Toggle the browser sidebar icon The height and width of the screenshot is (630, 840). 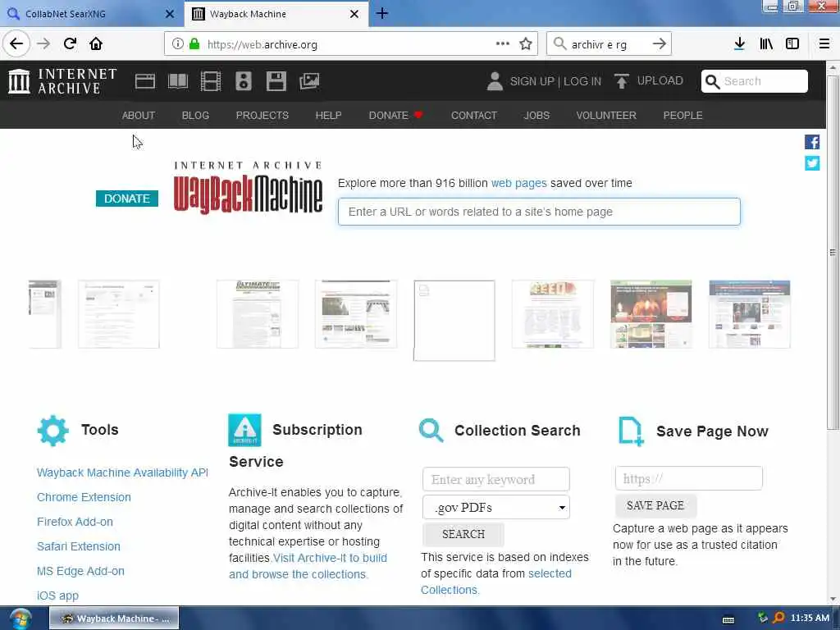[792, 44]
